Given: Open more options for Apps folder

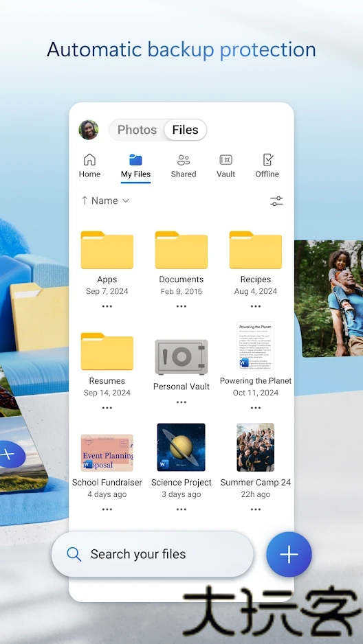Looking at the screenshot, I should click(107, 306).
